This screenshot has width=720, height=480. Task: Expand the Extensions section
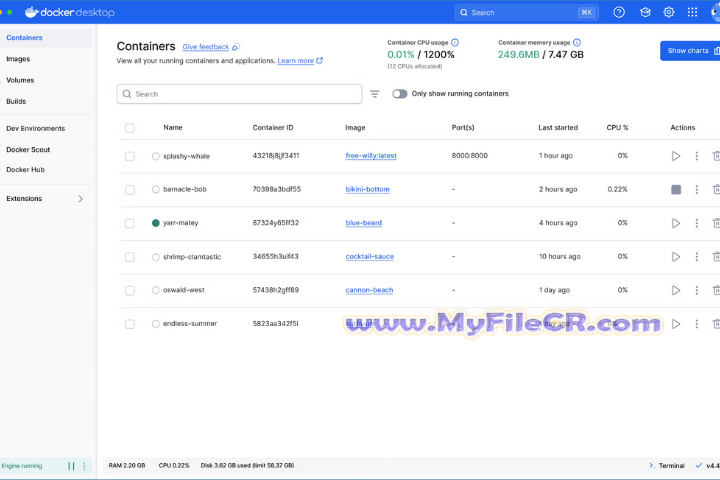click(81, 199)
